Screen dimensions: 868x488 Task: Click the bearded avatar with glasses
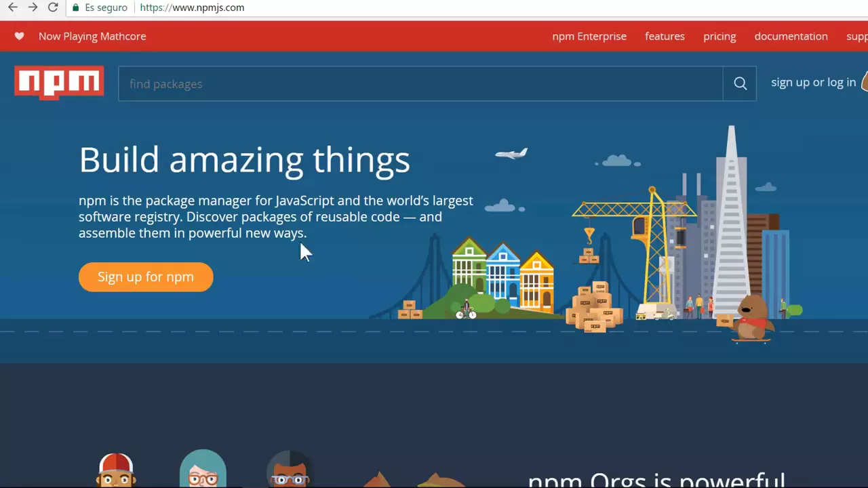(290, 469)
